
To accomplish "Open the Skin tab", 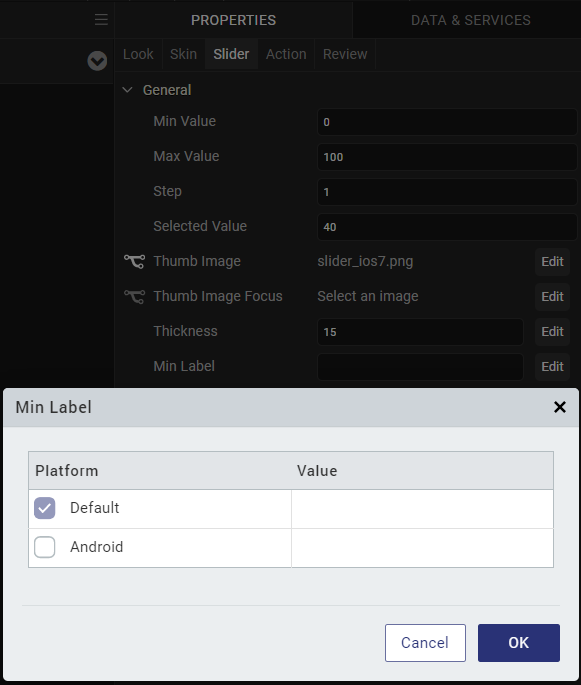I will (183, 54).
